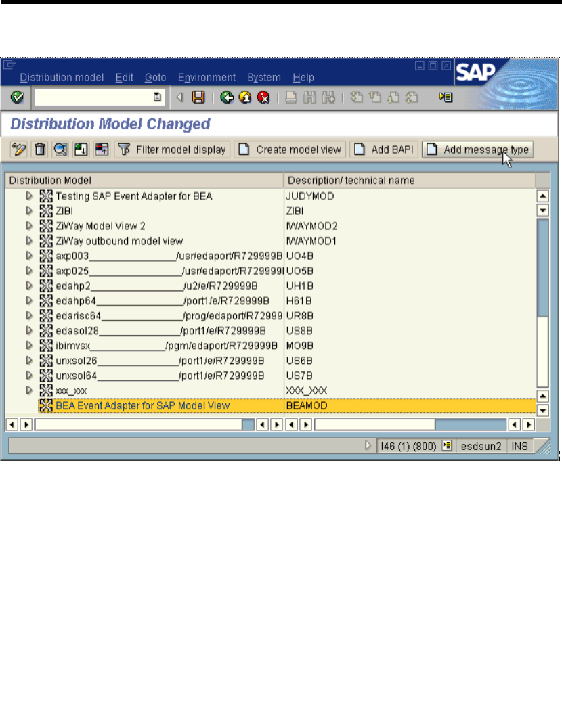Click the Save diskette icon
562x728 pixels.
coord(198,97)
